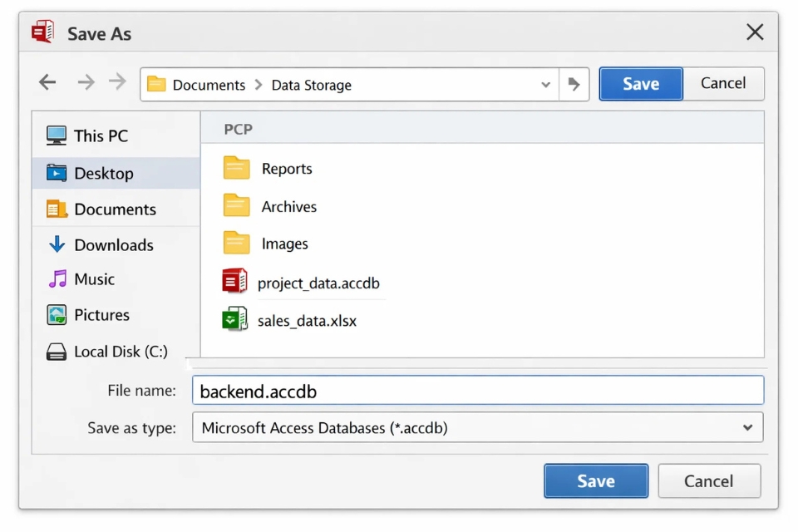The height and width of the screenshot is (532, 798).
Task: Navigate back with the left arrow
Action: tap(47, 81)
